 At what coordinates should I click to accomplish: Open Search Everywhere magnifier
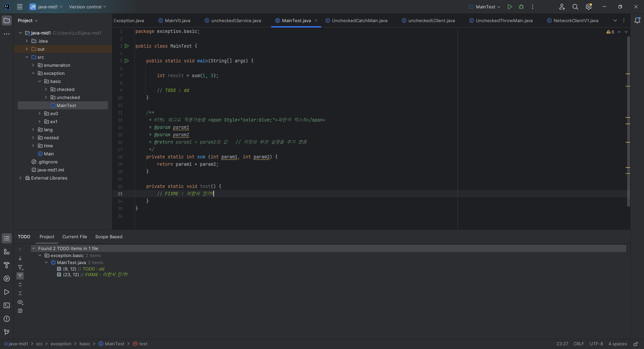coord(575,7)
